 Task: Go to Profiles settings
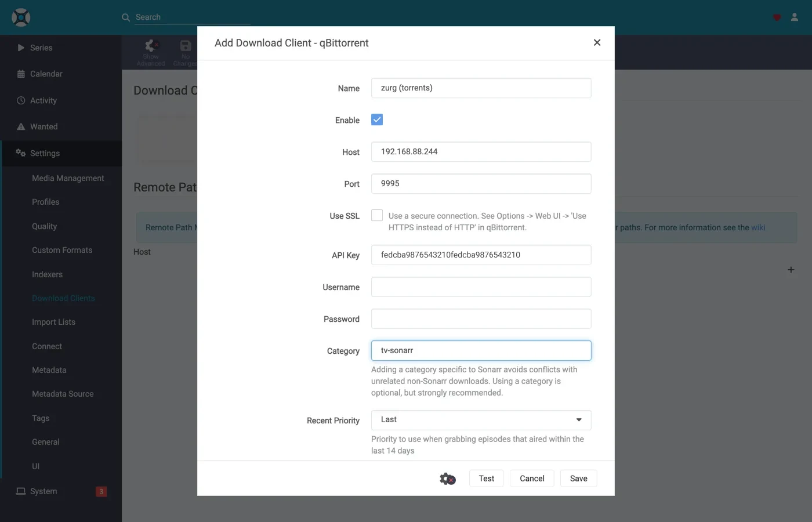[46, 202]
